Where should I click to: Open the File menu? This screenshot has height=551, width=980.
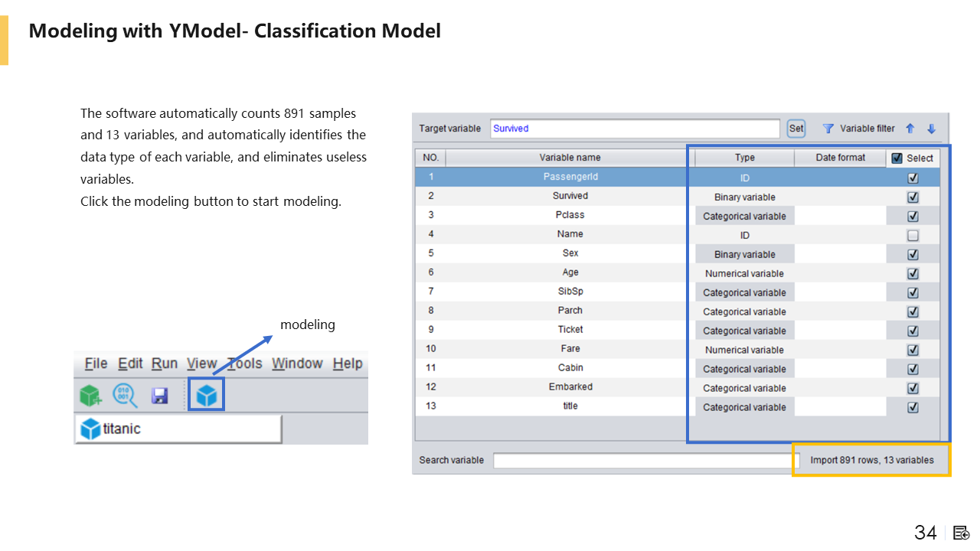pos(96,364)
